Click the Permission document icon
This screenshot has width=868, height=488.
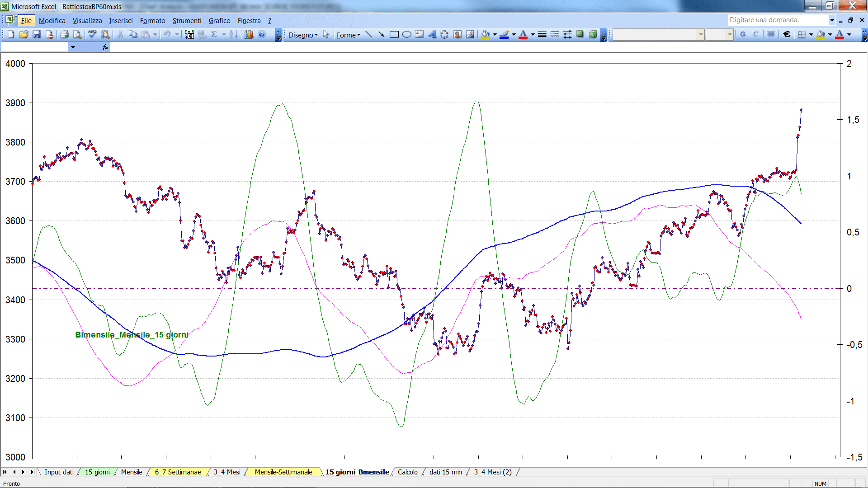tap(49, 34)
